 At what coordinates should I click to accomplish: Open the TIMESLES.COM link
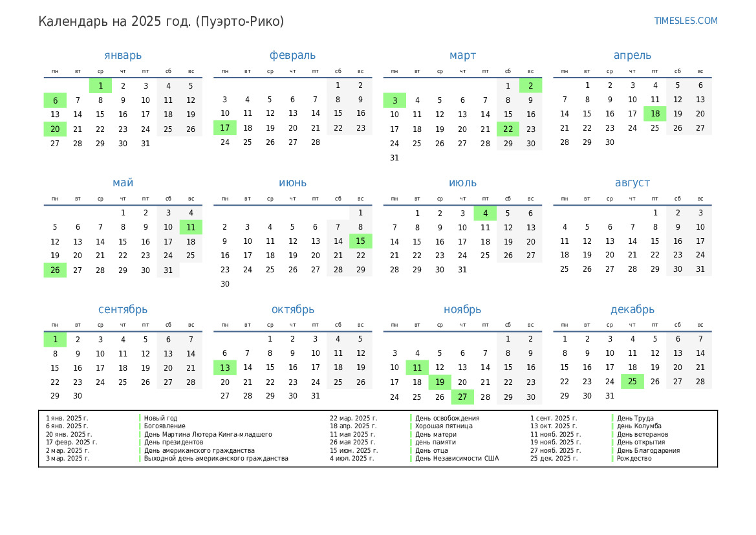point(686,21)
